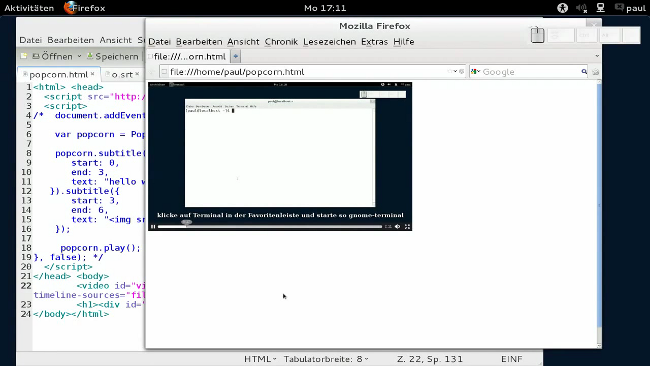Click line 20 </script> in editor
650x366 pixels.
pyautogui.click(x=68, y=267)
